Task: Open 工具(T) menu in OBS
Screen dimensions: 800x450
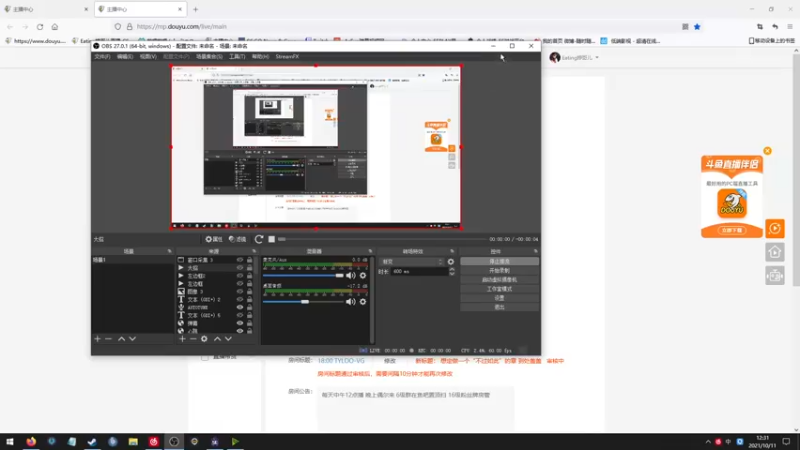Action: coord(237,57)
